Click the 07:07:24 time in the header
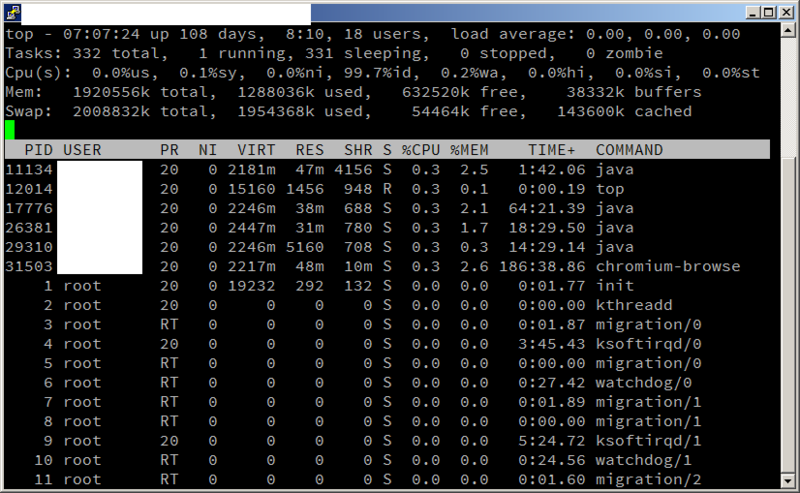The height and width of the screenshot is (493, 800). pos(101,34)
